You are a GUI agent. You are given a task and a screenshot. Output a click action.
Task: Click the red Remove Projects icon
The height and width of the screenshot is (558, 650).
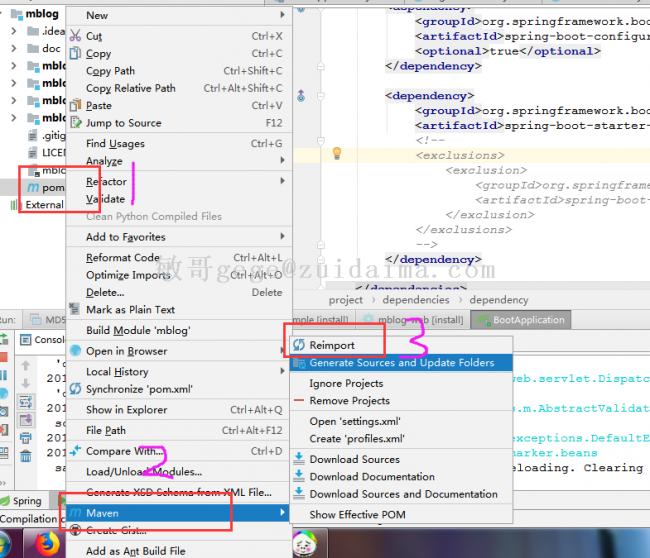(298, 400)
